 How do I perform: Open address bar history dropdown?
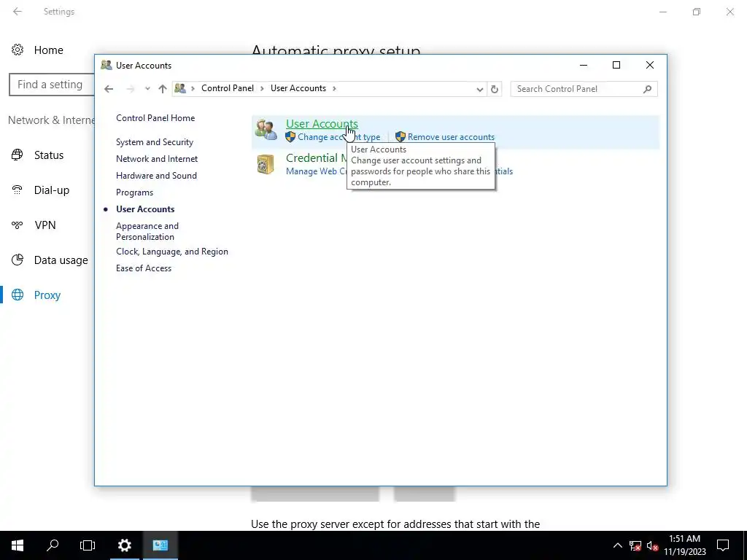tap(479, 90)
